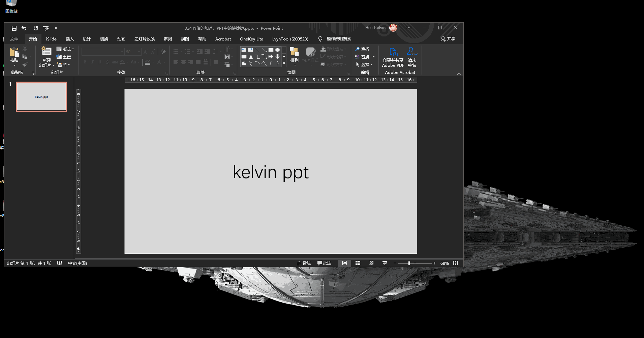
Task: Toggle text shadow S button
Action: pyautogui.click(x=107, y=62)
